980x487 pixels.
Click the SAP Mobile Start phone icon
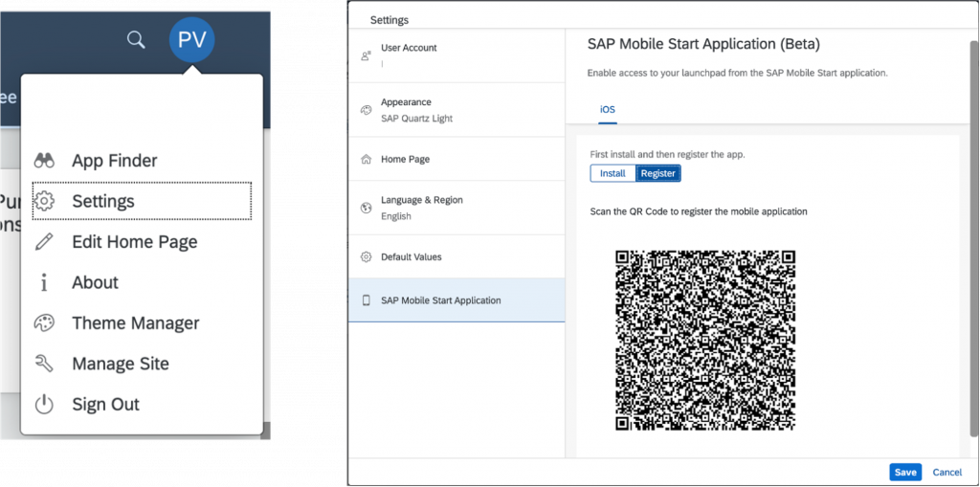pyautogui.click(x=367, y=300)
